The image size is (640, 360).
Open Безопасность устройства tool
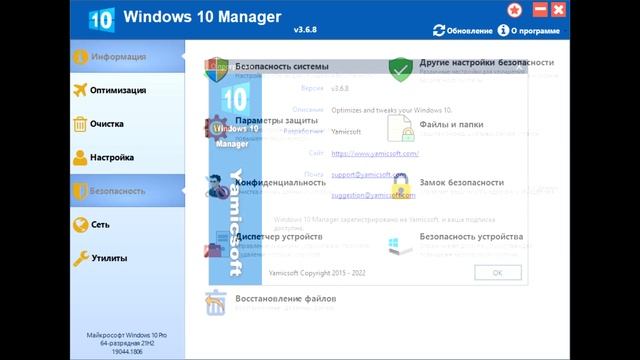point(471,236)
